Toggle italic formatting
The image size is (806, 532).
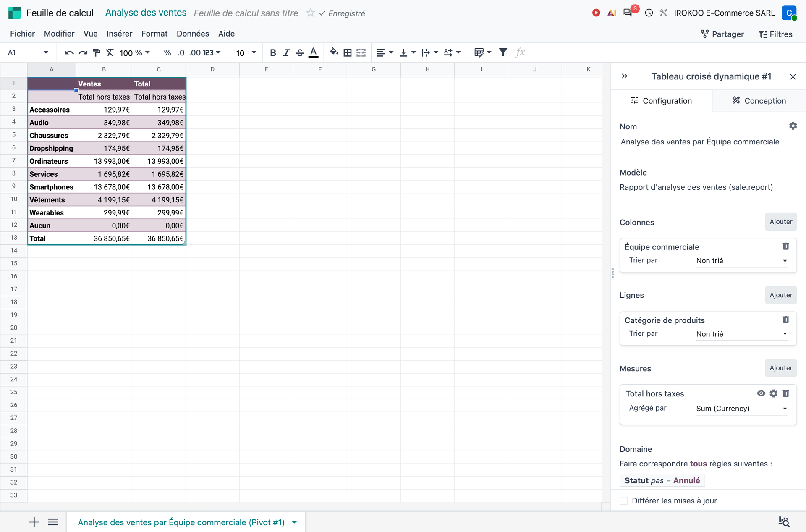(286, 52)
